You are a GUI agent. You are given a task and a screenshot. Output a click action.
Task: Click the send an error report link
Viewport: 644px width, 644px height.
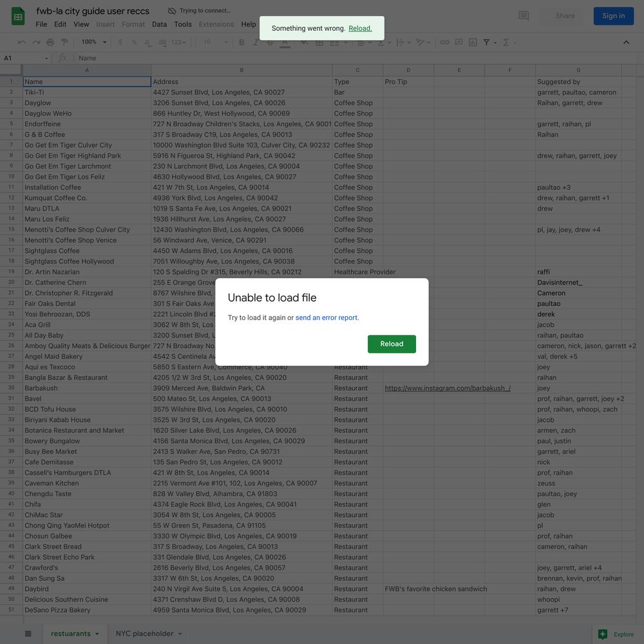click(x=327, y=317)
